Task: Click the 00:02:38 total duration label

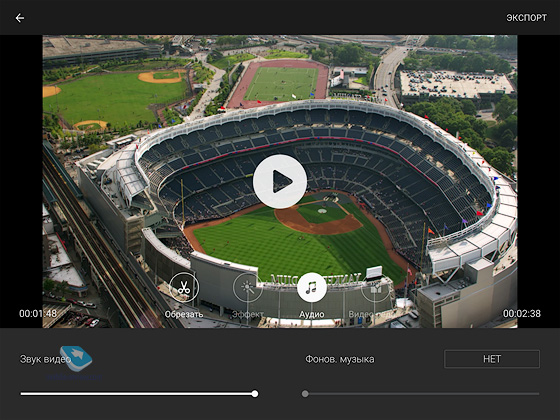Action: pos(522,314)
